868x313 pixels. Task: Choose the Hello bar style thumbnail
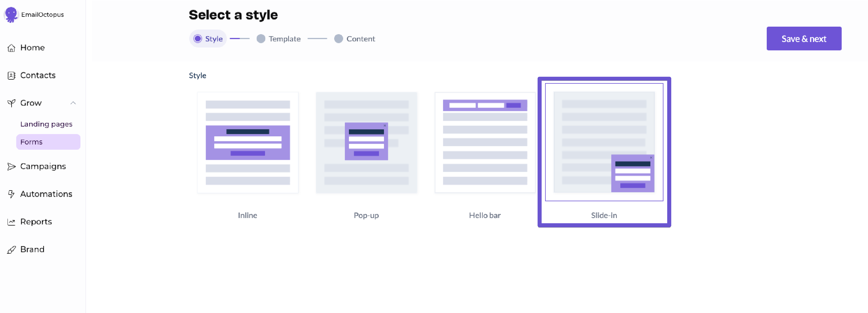click(x=485, y=143)
